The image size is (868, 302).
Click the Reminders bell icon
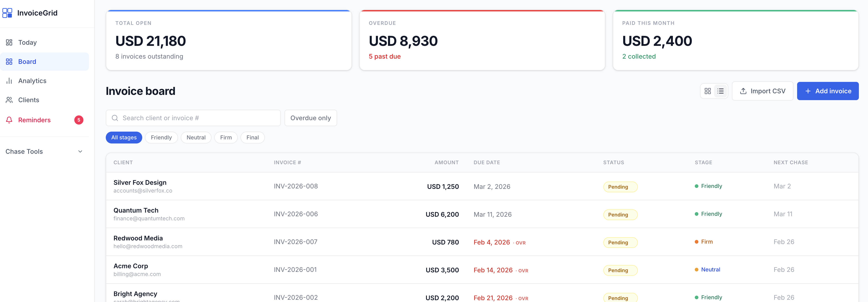tap(9, 120)
